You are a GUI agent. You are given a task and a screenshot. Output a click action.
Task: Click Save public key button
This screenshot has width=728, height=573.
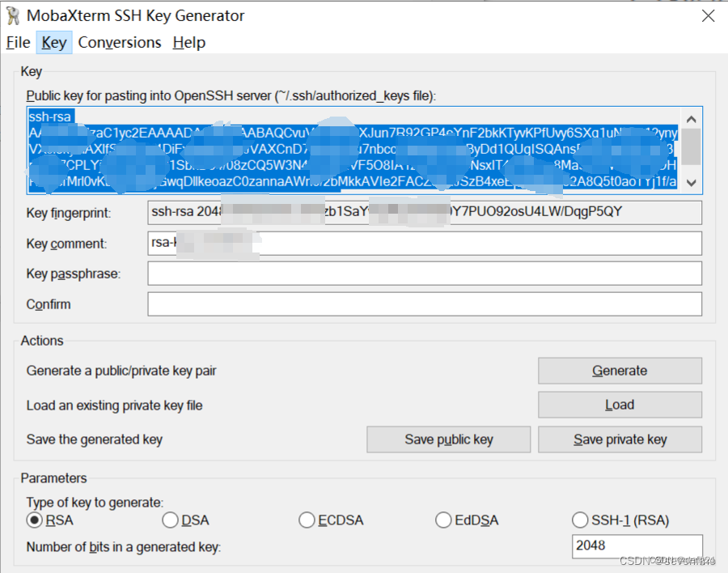coord(448,439)
